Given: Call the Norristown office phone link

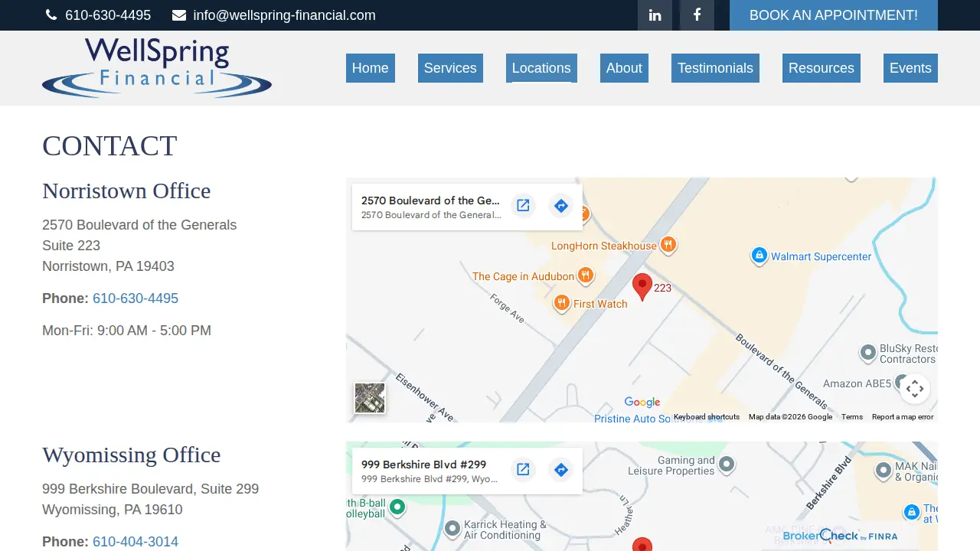Looking at the screenshot, I should point(136,298).
